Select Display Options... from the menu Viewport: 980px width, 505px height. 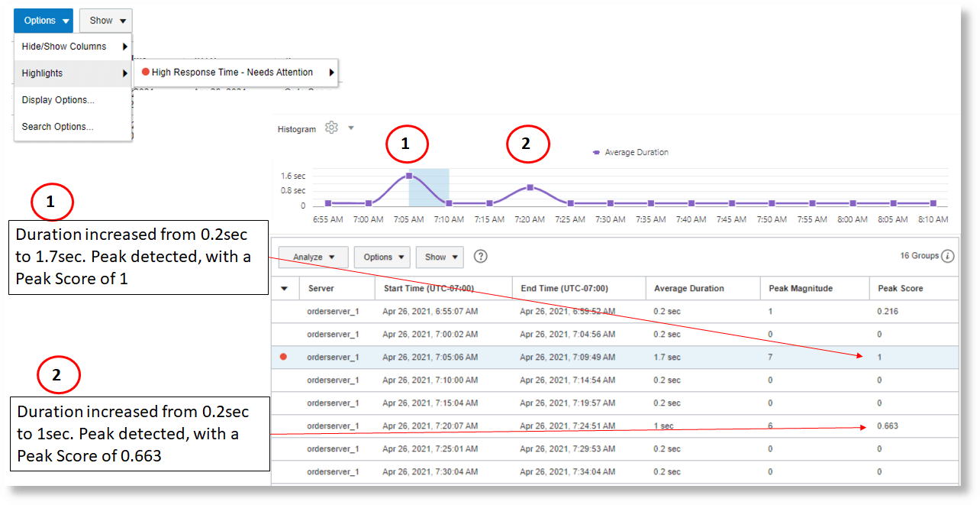click(57, 99)
